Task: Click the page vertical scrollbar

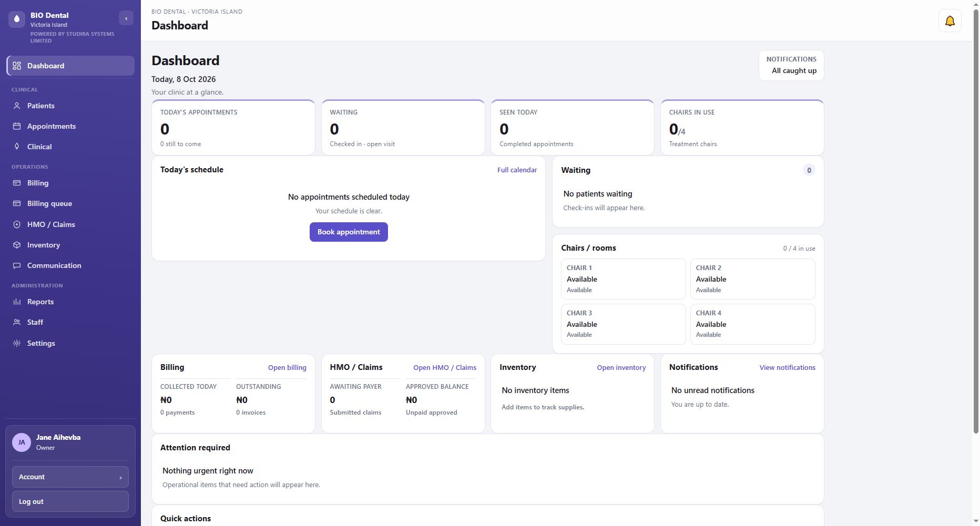Action: coord(976,221)
